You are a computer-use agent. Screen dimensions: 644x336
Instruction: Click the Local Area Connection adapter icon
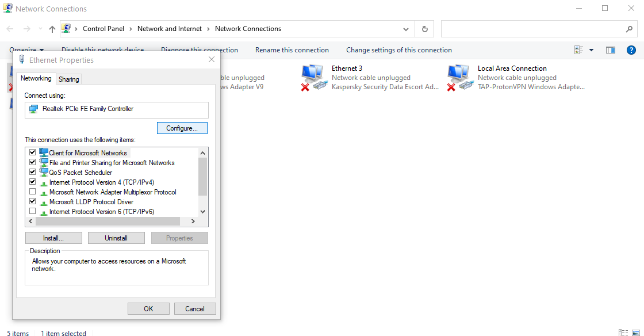(461, 77)
